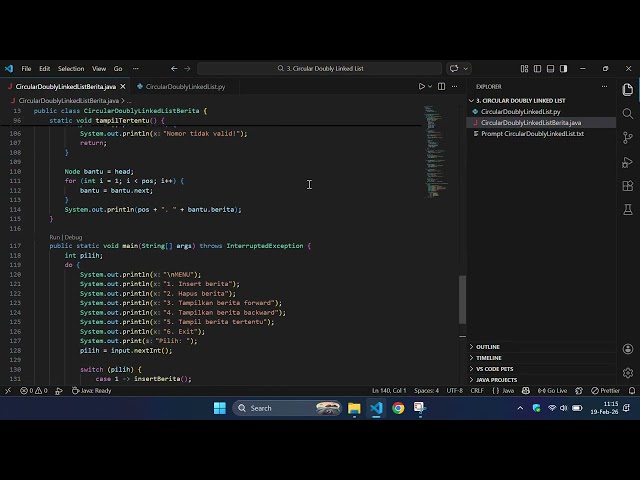Open the Copilot chat icon in title bar
The height and width of the screenshot is (480, 640).
coord(454,69)
